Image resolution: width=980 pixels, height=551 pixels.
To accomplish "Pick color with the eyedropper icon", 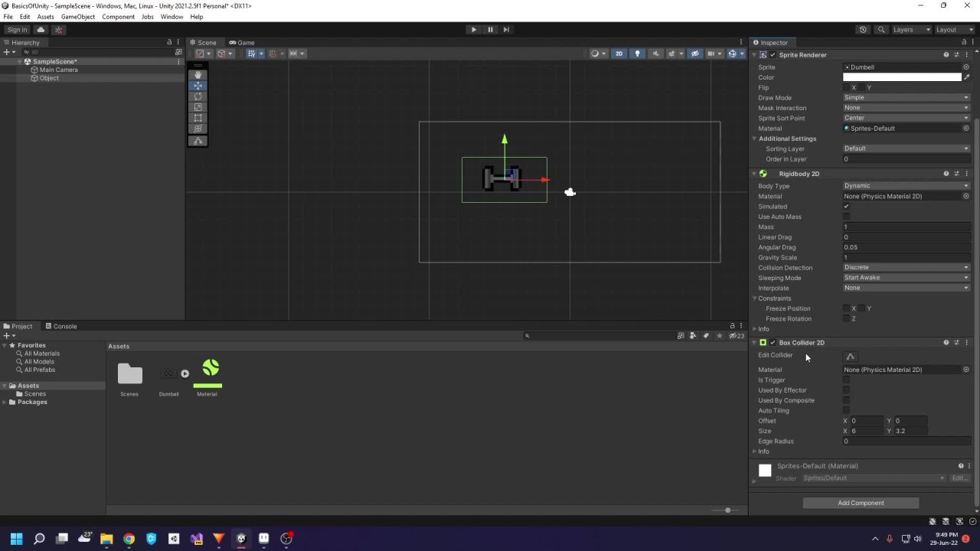I will [966, 77].
